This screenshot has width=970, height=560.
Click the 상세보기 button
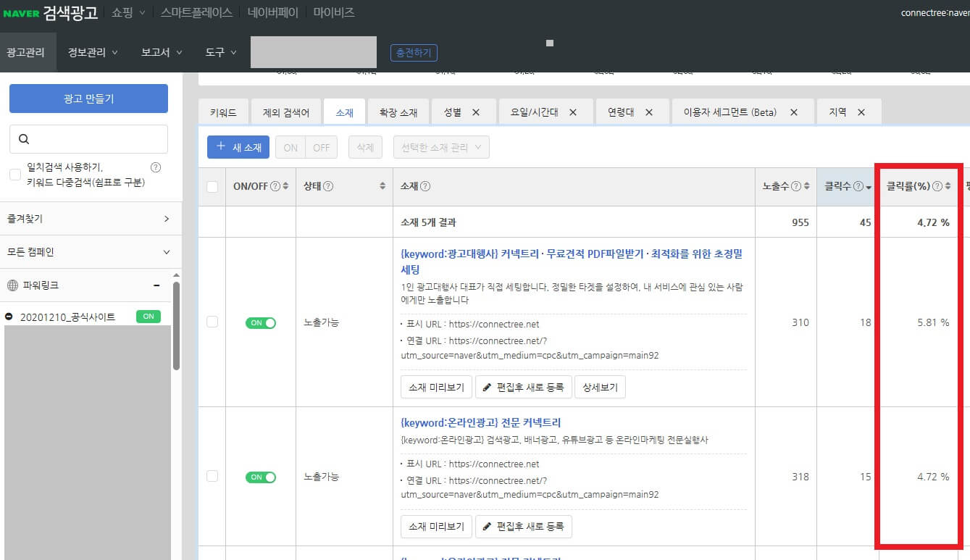tap(600, 387)
